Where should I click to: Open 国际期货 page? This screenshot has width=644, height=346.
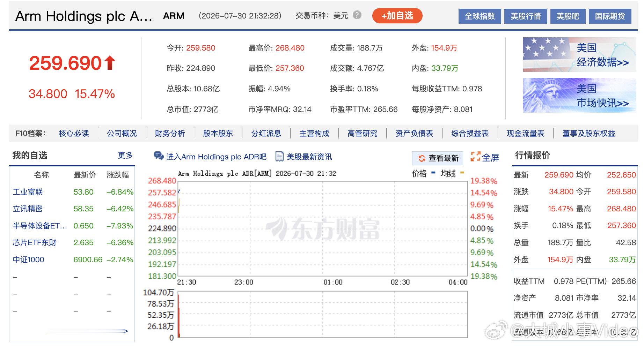[610, 16]
